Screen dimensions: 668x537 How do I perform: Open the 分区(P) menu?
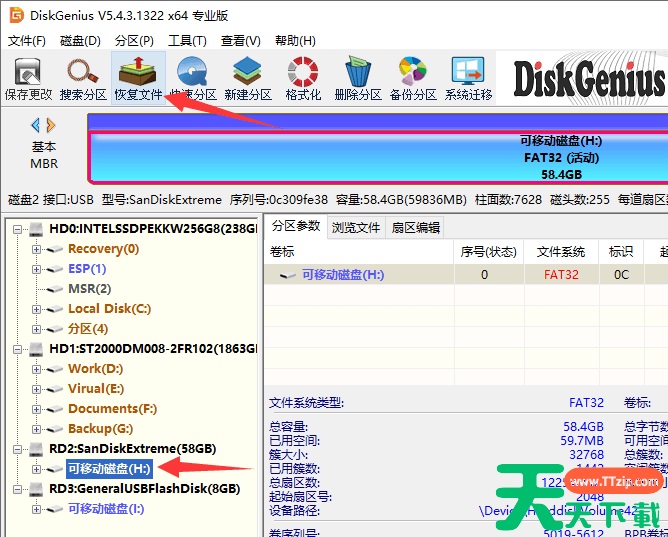click(x=134, y=41)
